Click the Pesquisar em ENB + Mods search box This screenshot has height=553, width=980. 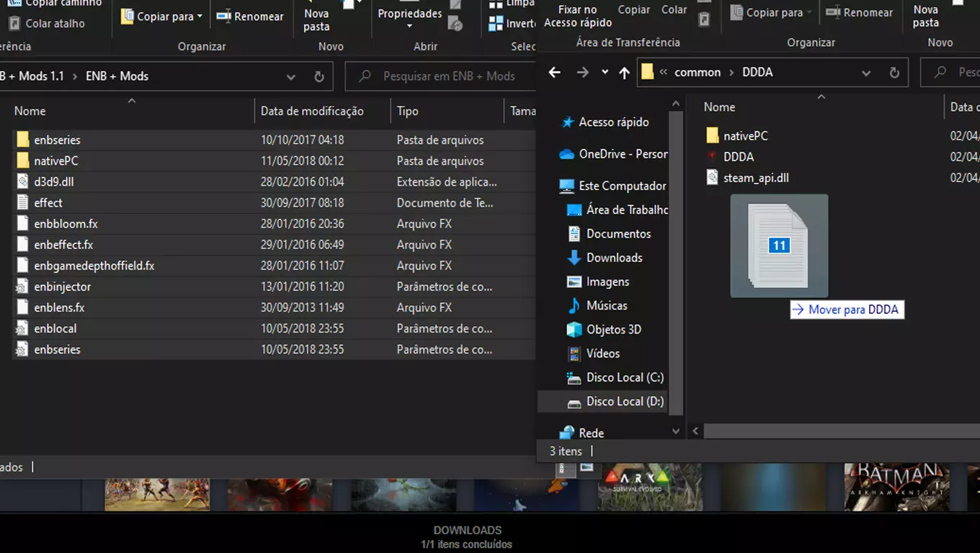(448, 76)
